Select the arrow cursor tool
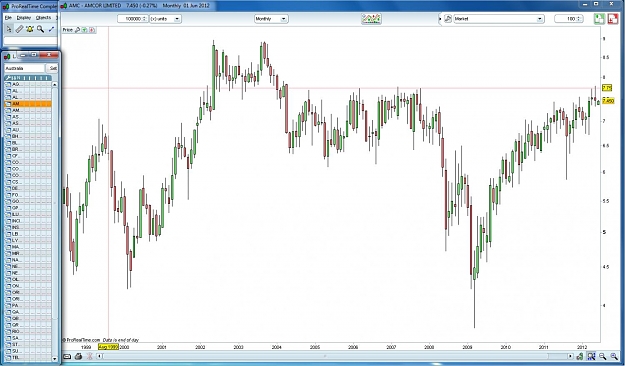The image size is (625, 366). click(8, 29)
